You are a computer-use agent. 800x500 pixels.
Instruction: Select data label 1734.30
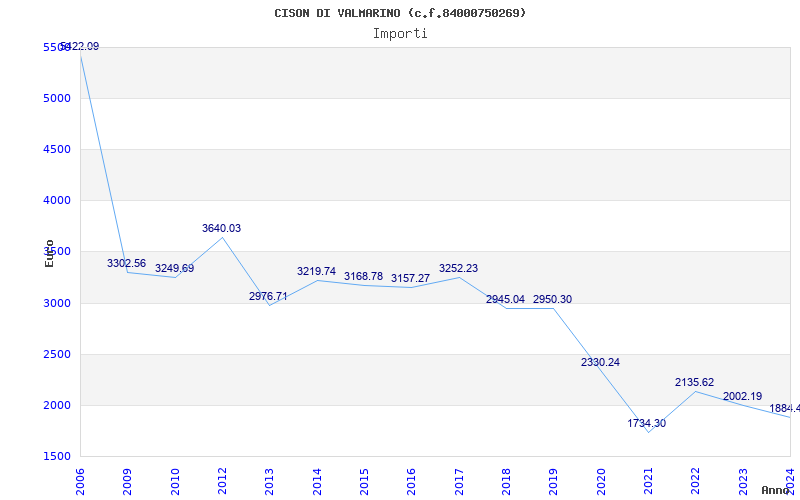click(x=646, y=423)
